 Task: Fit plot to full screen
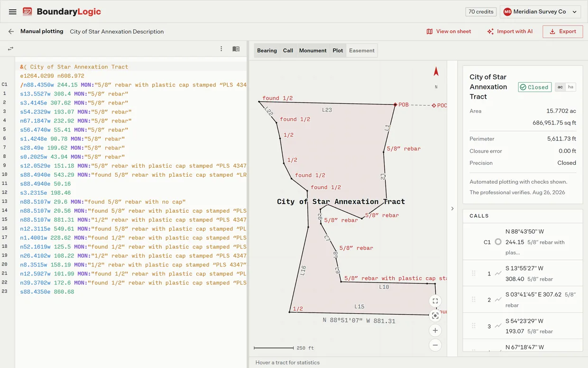coord(435,301)
